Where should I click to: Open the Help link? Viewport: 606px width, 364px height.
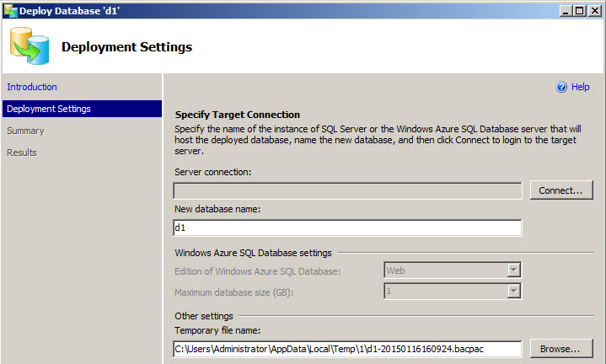[580, 87]
